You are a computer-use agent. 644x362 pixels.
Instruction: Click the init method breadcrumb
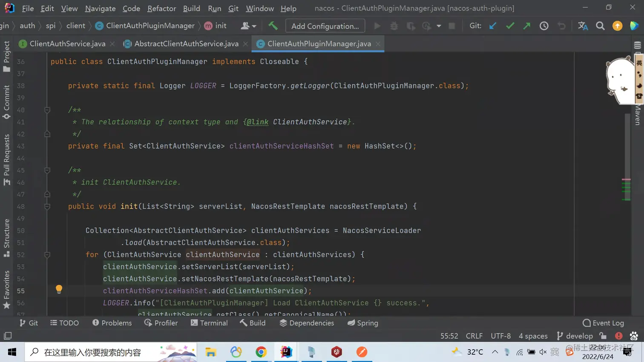pos(216,26)
